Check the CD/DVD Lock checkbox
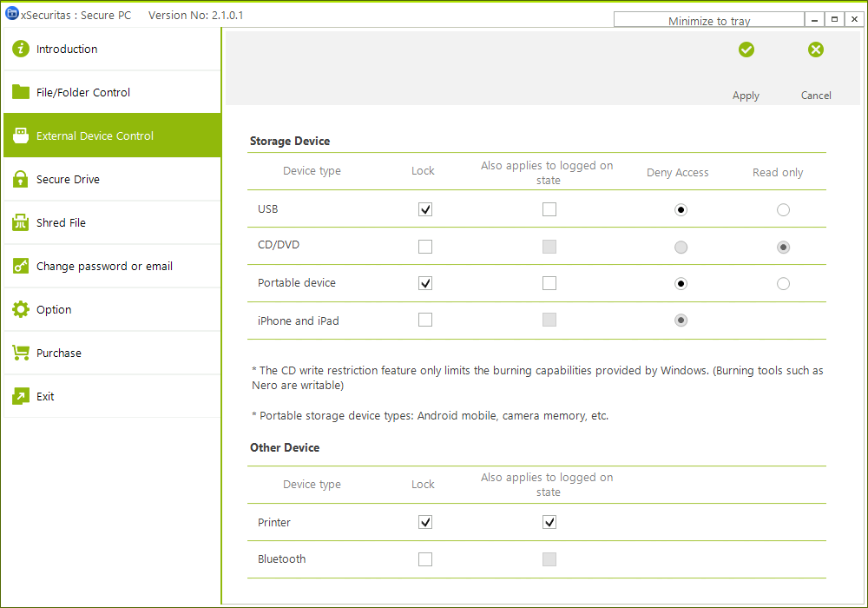 tap(425, 247)
